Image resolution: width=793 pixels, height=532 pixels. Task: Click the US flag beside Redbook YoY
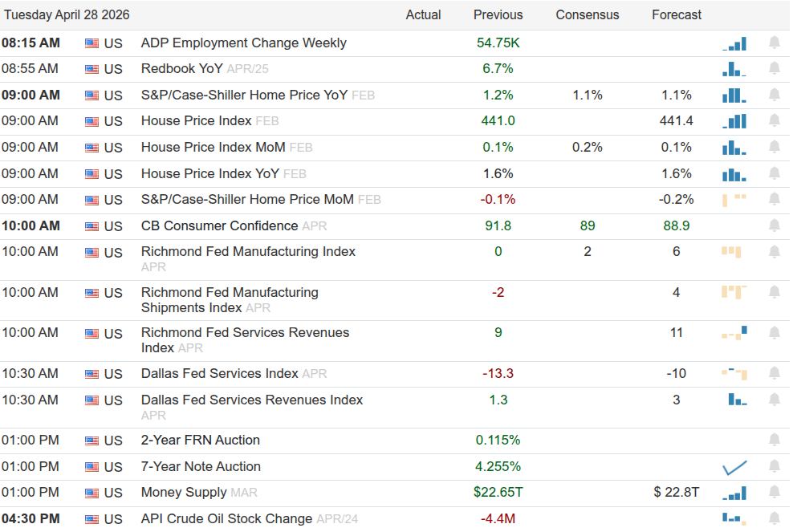click(92, 69)
